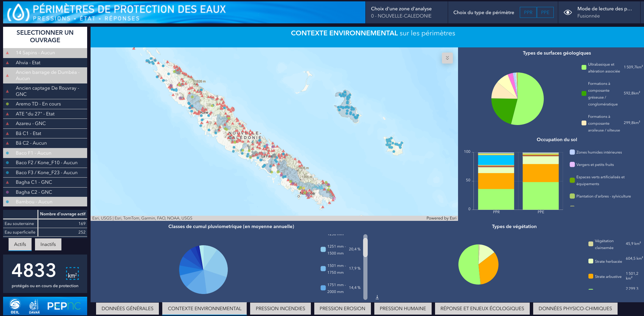Enable the PPE périmètre filter

point(545,12)
